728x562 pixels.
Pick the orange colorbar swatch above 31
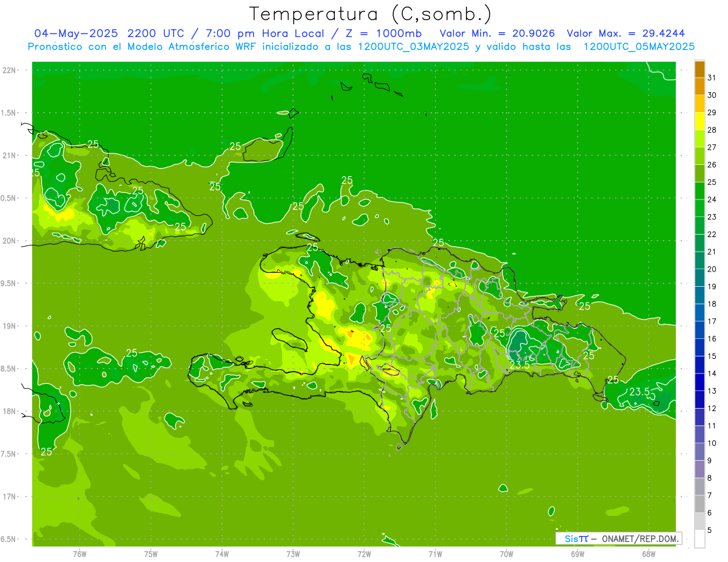pyautogui.click(x=699, y=70)
